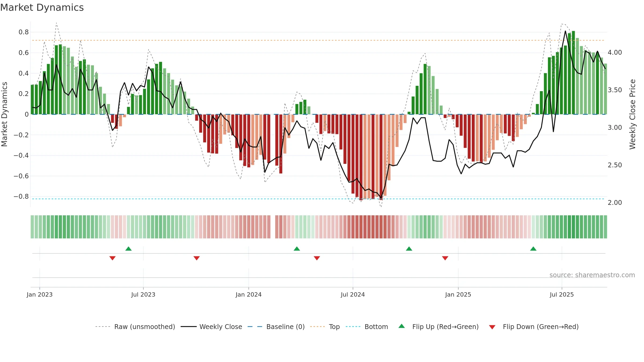Click the Bottom legend entry
Image resolution: width=644 pixels, height=362 pixels.
click(x=367, y=327)
